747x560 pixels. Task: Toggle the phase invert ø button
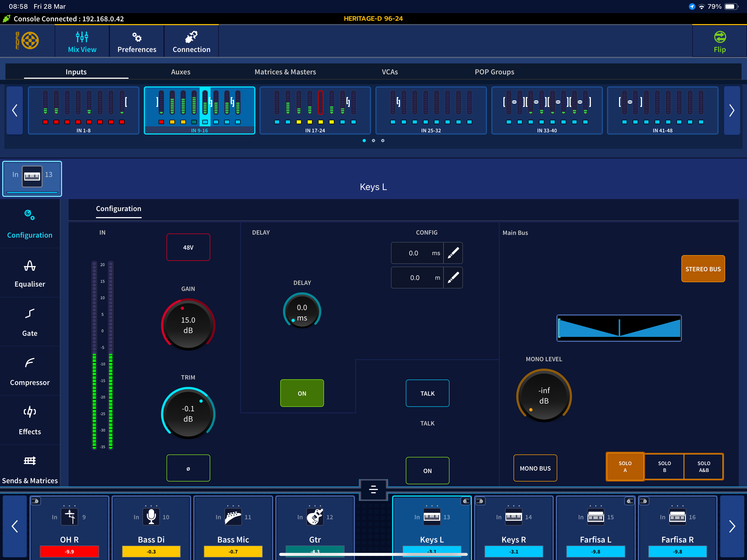point(188,468)
